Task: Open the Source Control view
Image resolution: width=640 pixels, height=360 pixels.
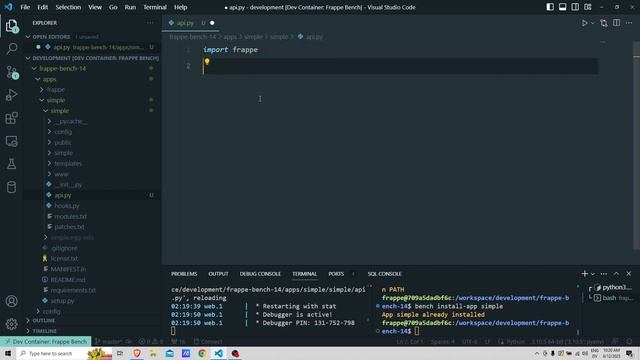Action: 11,72
